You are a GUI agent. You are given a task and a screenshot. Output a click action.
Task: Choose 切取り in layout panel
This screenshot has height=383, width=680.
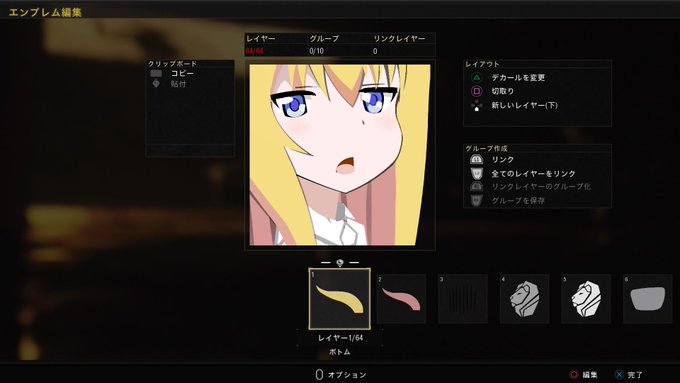pos(503,91)
